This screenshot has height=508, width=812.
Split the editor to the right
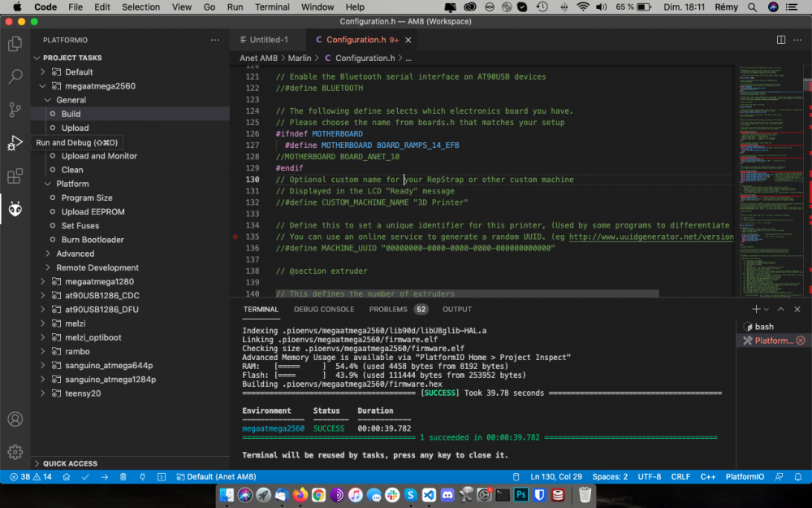coord(780,40)
